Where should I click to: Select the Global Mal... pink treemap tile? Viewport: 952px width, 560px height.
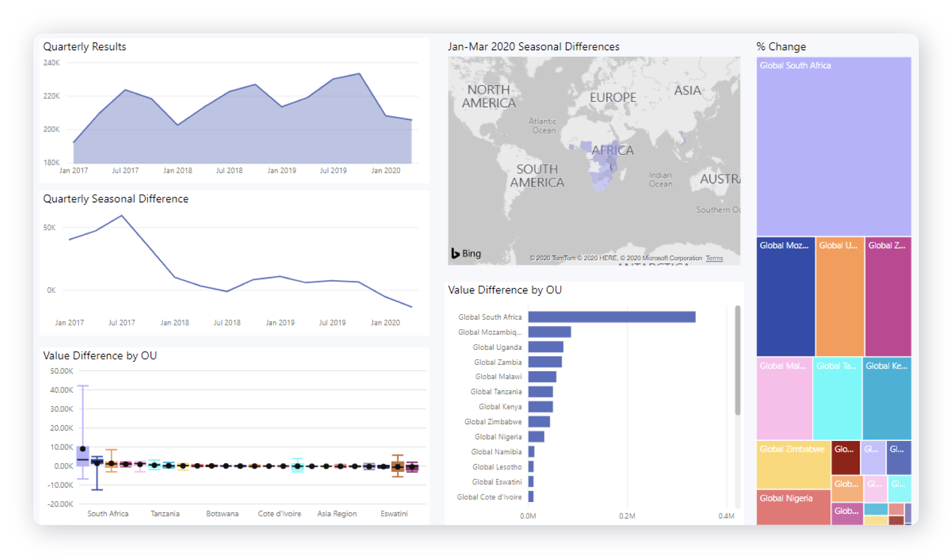point(784,399)
